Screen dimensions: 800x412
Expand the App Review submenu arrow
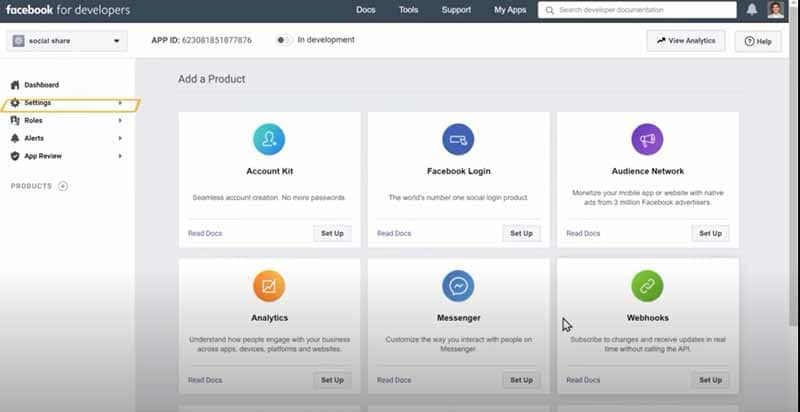pos(120,156)
